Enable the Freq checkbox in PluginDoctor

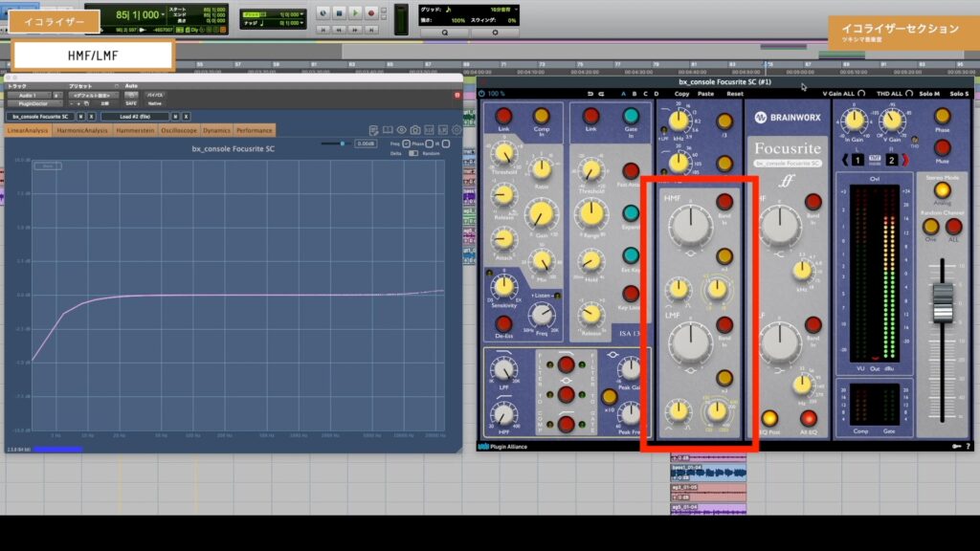[406, 143]
